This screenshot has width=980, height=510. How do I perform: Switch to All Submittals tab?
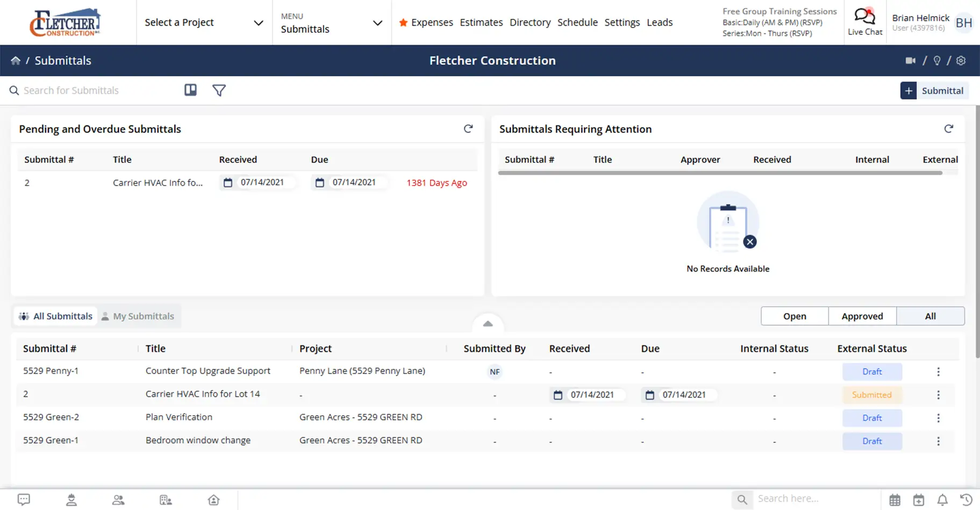(55, 316)
